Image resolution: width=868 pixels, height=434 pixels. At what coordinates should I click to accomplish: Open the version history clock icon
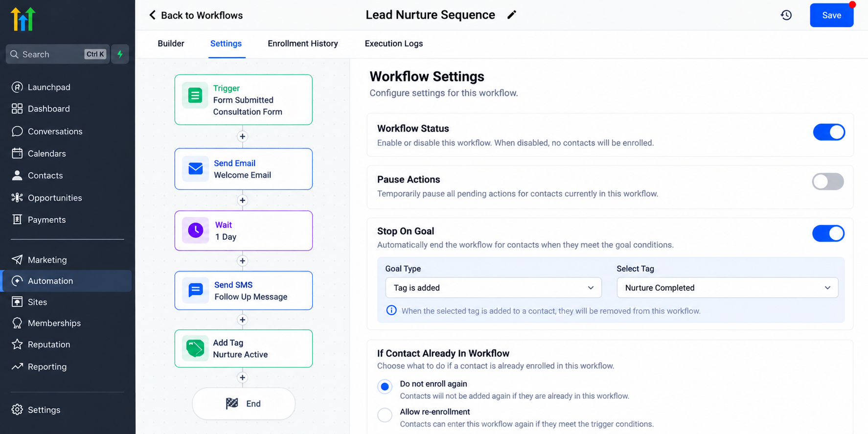point(786,15)
